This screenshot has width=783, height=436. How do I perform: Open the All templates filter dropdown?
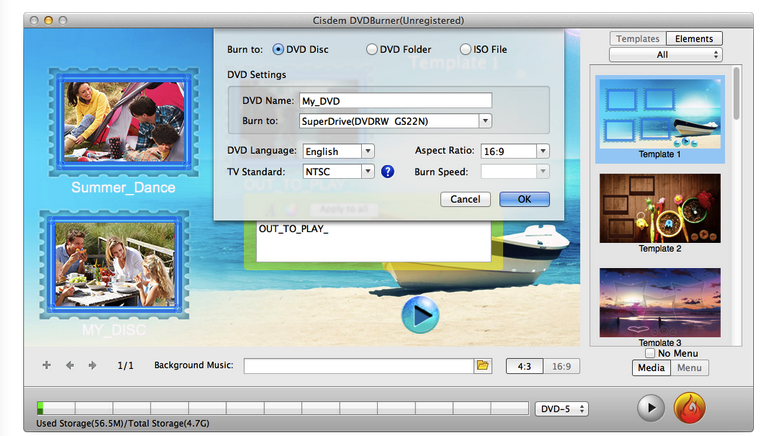[666, 54]
